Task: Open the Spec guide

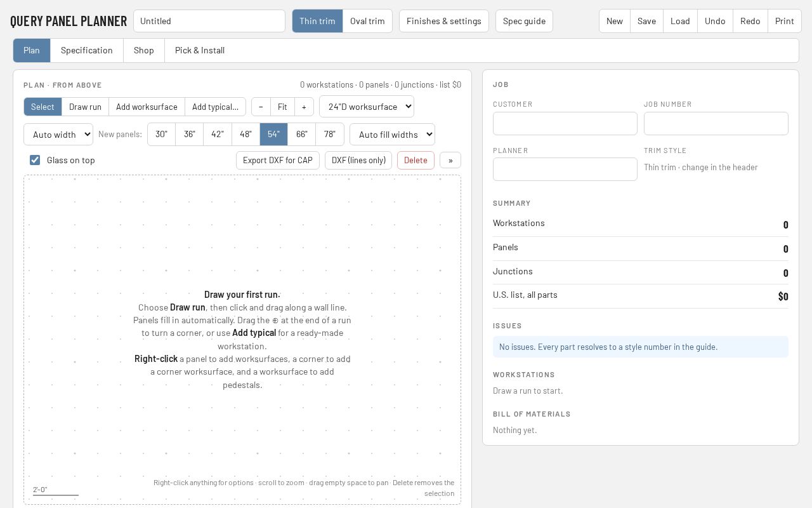Action: pos(524,21)
